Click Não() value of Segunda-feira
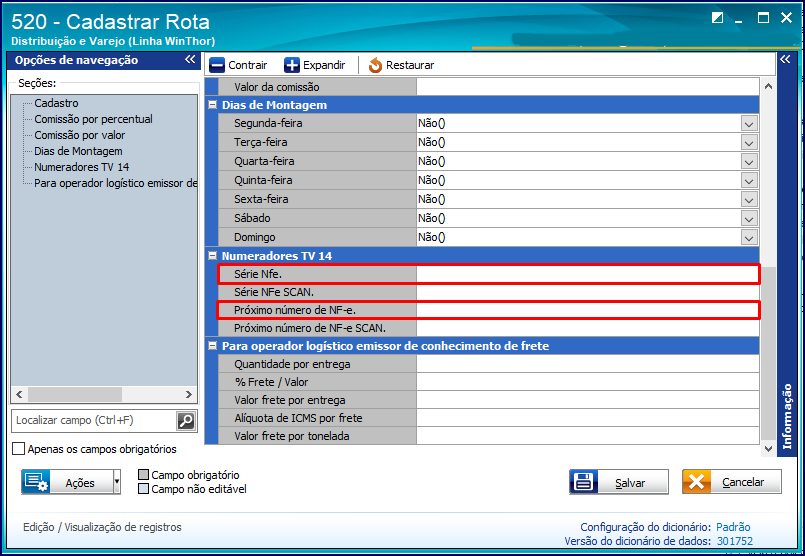Viewport: 805px width, 556px height. pos(431,124)
